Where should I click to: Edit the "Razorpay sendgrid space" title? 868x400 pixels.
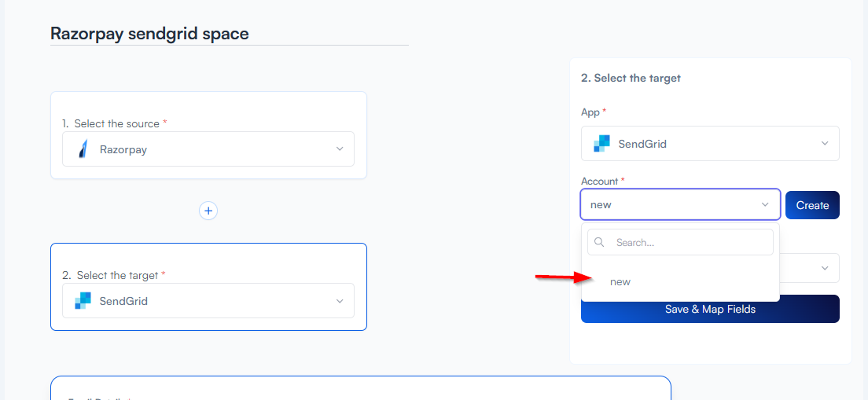(149, 34)
